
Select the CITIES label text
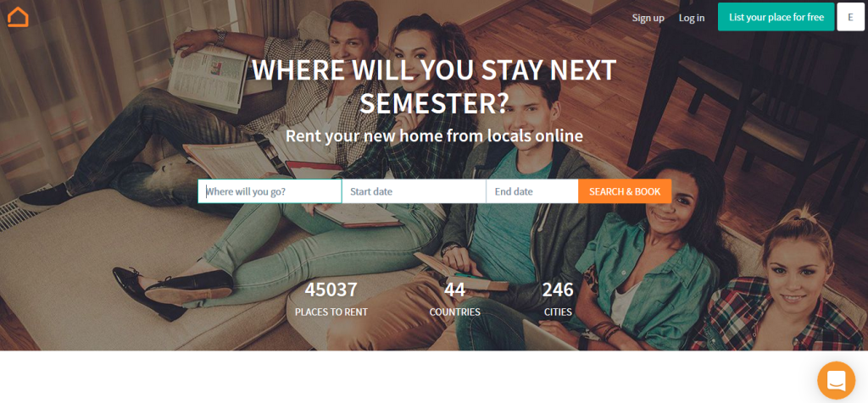coord(558,312)
